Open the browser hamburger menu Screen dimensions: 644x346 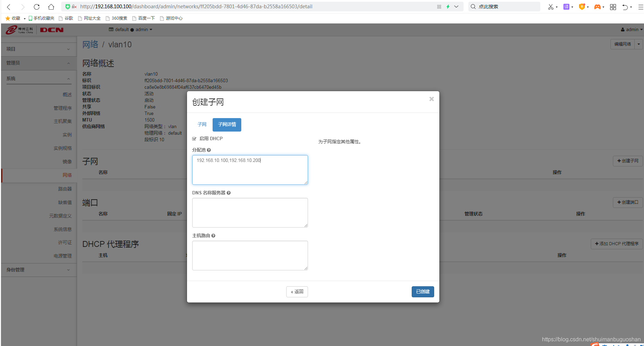(641, 7)
